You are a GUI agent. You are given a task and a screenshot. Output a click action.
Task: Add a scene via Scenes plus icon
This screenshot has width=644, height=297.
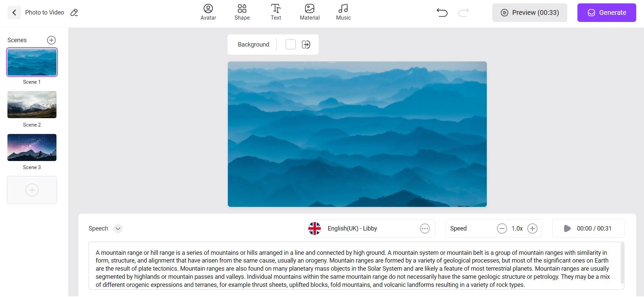[51, 40]
